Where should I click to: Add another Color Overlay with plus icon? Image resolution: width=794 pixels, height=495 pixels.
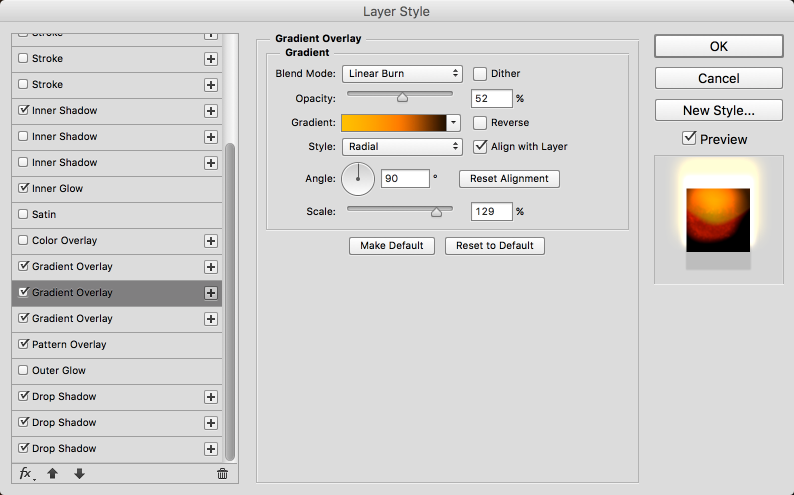pos(211,241)
